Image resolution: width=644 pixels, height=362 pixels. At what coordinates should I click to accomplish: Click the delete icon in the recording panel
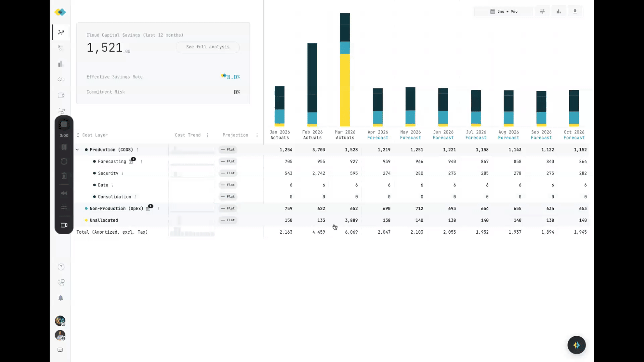pos(64,176)
